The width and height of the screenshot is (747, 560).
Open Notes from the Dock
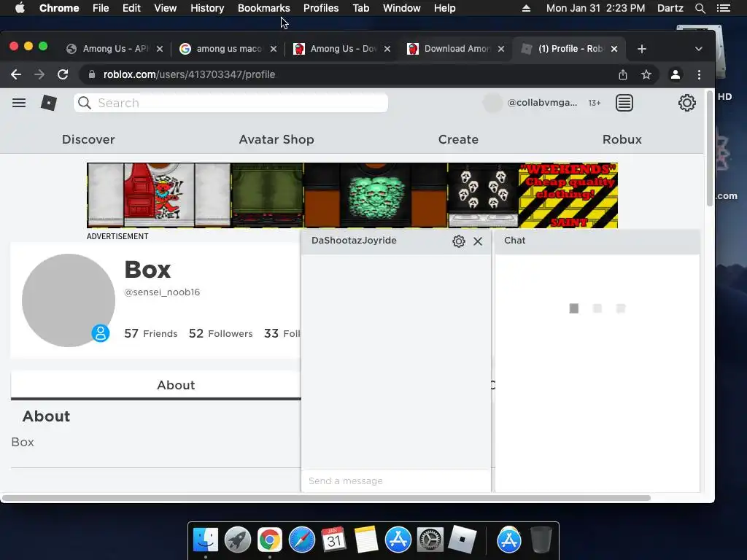pos(366,540)
